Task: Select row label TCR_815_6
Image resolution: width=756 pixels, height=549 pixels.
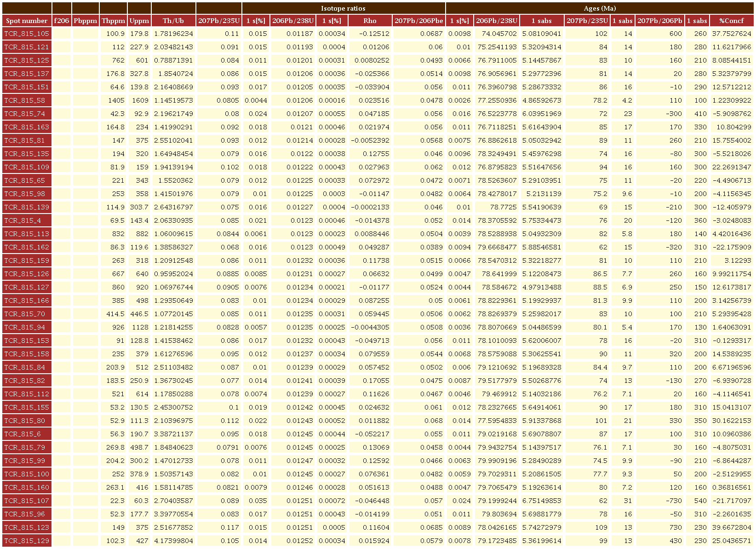Action: click(x=27, y=434)
